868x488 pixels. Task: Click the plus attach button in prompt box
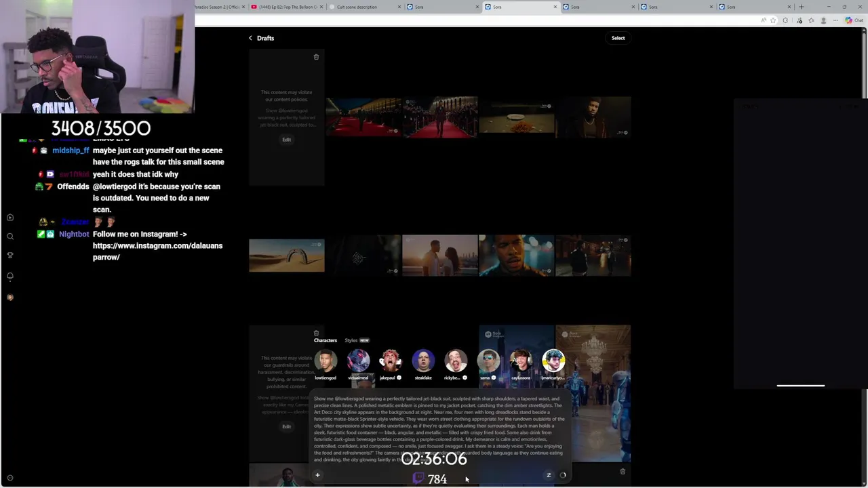[317, 475]
